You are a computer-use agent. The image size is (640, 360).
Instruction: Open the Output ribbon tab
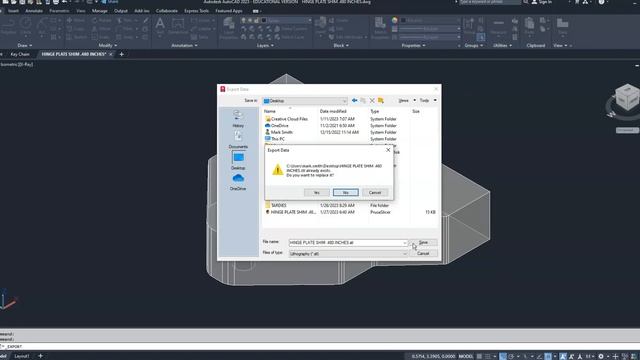coord(120,11)
